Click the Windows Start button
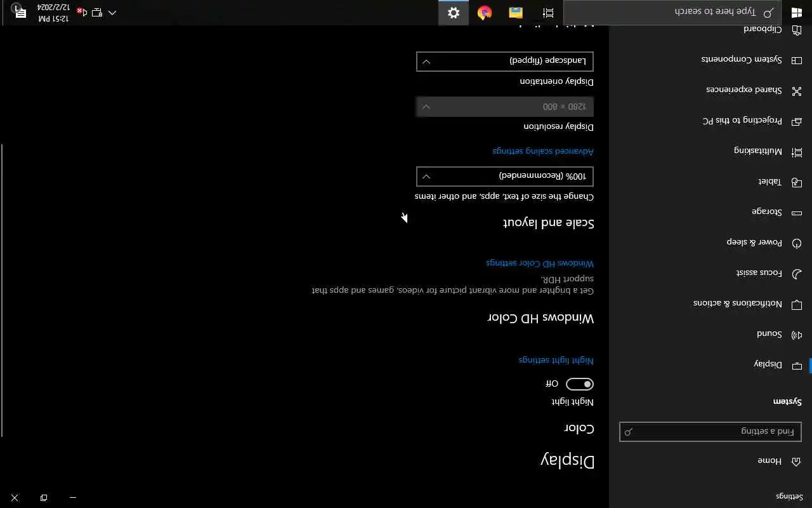Viewport: 812px width, 508px height. [797, 13]
